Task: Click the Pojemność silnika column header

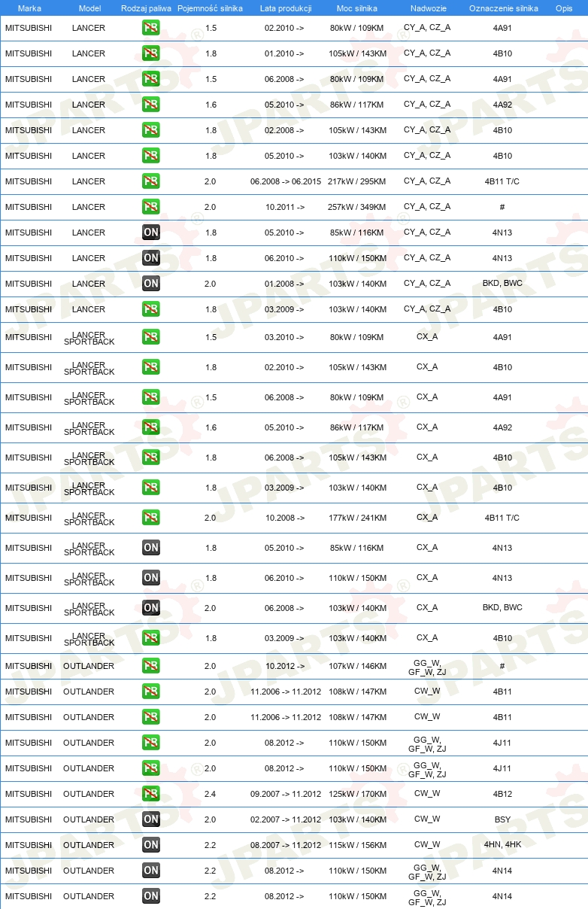Action: coord(211,8)
